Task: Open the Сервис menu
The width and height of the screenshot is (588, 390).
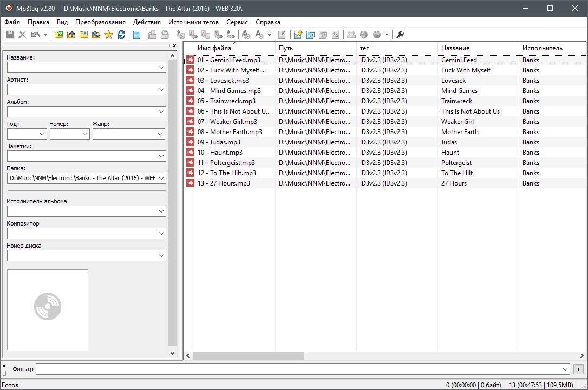Action: click(x=237, y=22)
